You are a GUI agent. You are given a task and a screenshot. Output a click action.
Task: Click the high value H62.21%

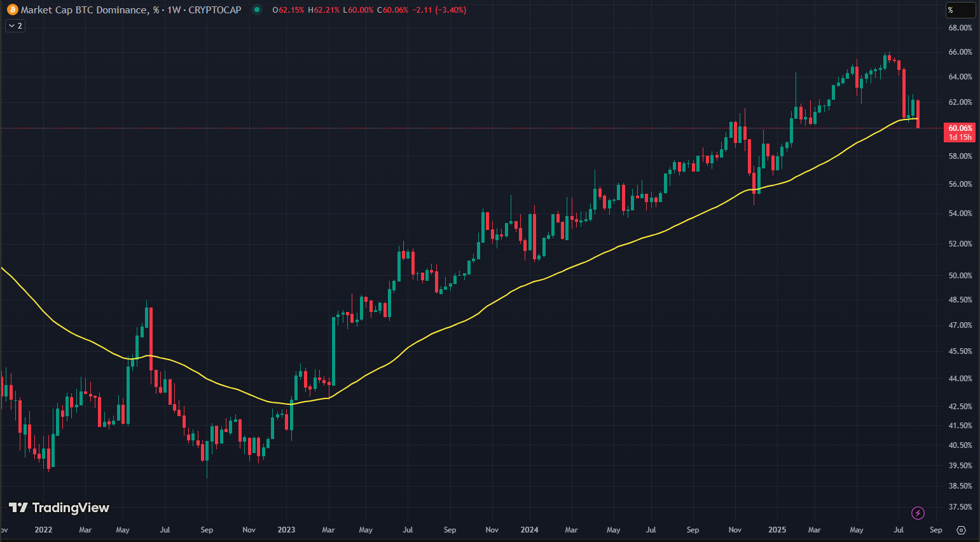[x=323, y=10]
